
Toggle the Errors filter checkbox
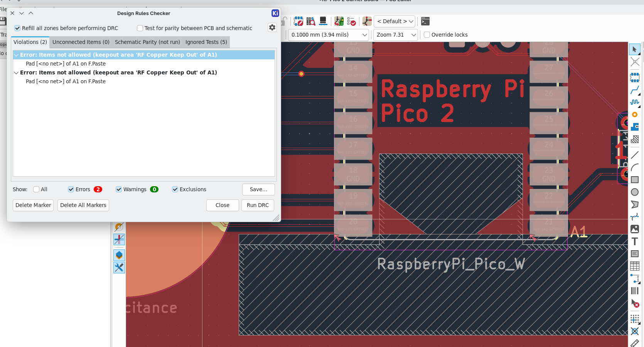(x=71, y=189)
